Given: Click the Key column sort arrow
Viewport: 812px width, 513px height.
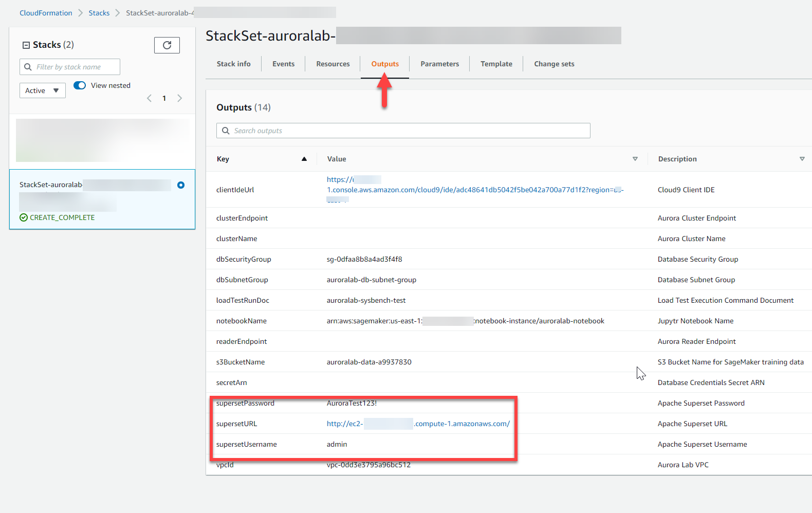Looking at the screenshot, I should click(x=304, y=159).
